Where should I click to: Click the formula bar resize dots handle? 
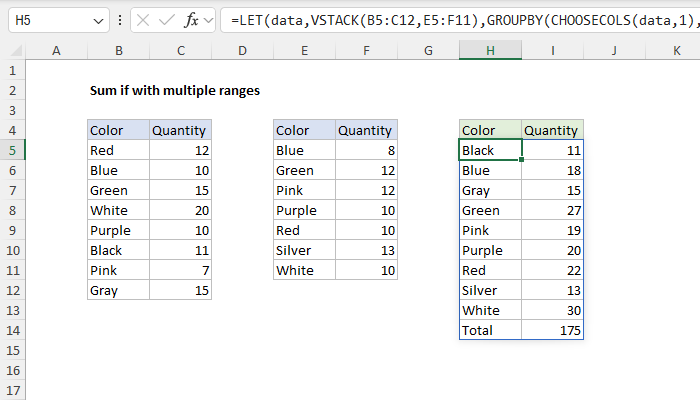(x=120, y=20)
